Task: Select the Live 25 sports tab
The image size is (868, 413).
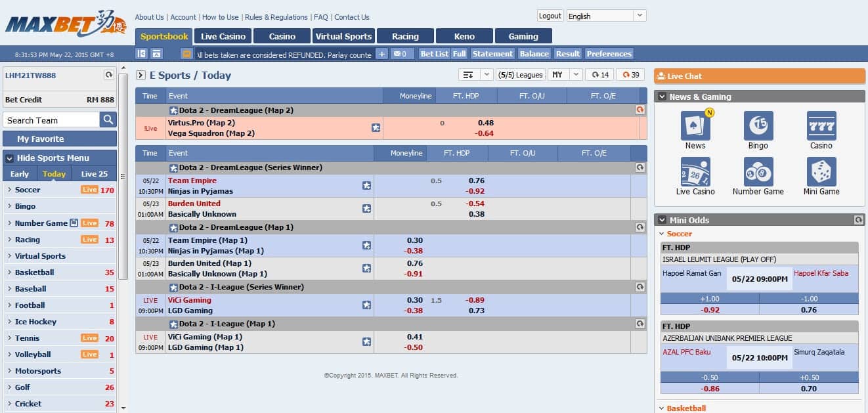Action: pos(95,174)
